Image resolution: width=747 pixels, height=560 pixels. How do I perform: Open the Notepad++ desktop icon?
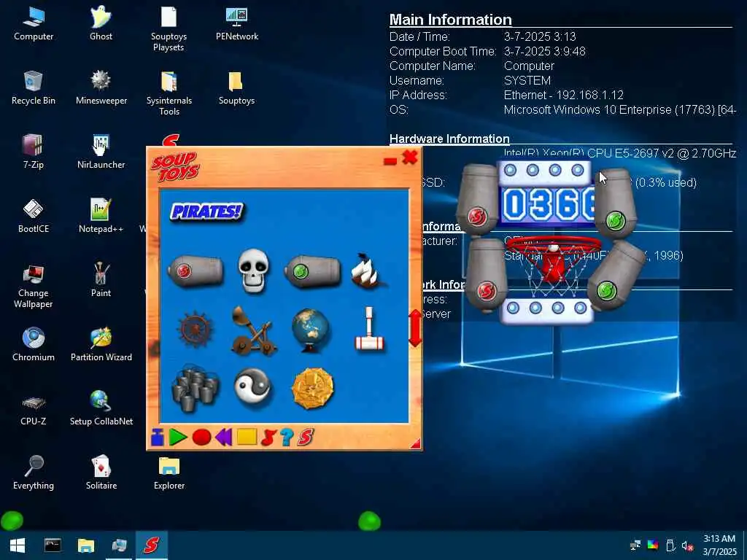(101, 217)
